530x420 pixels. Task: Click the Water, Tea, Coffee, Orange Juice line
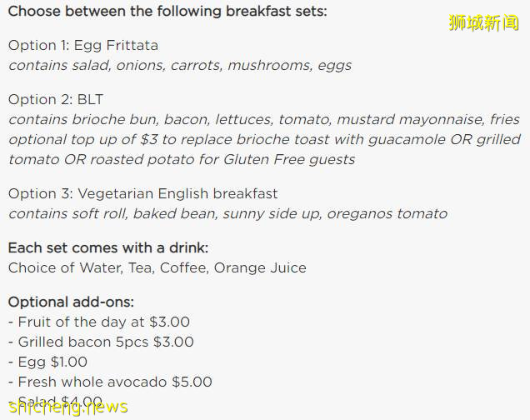(157, 267)
